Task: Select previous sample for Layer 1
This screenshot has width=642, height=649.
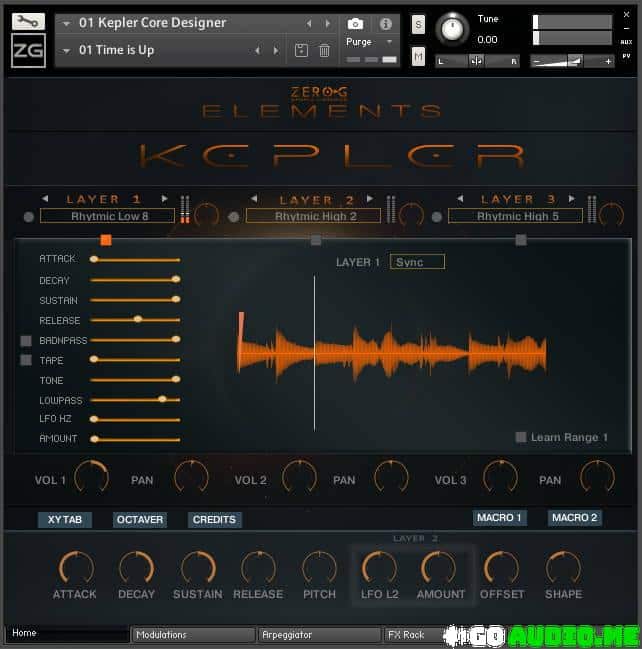Action: pyautogui.click(x=45, y=199)
